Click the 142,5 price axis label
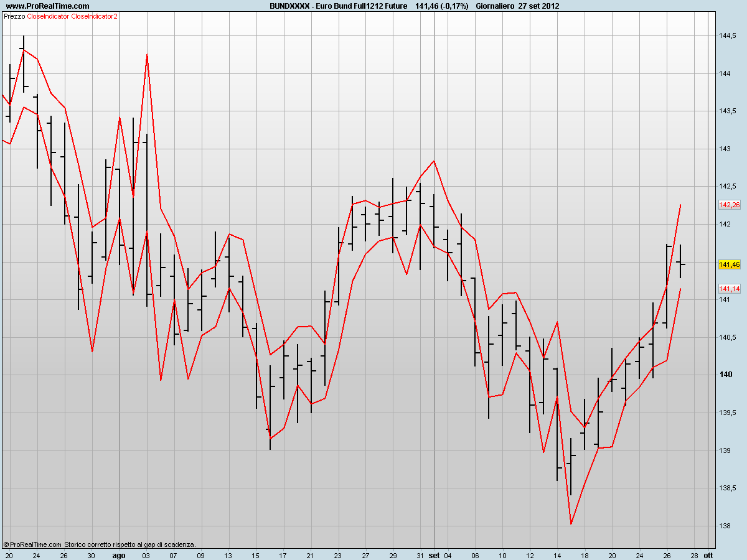The width and height of the screenshot is (747, 560). coord(728,186)
